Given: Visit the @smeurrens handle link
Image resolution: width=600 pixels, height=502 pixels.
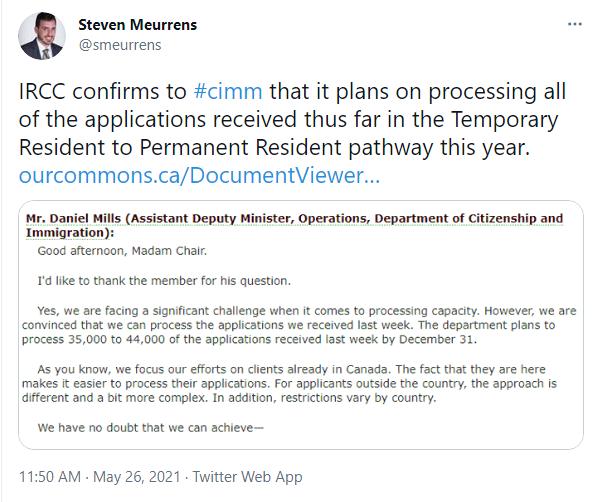Looking at the screenshot, I should coord(119,44).
